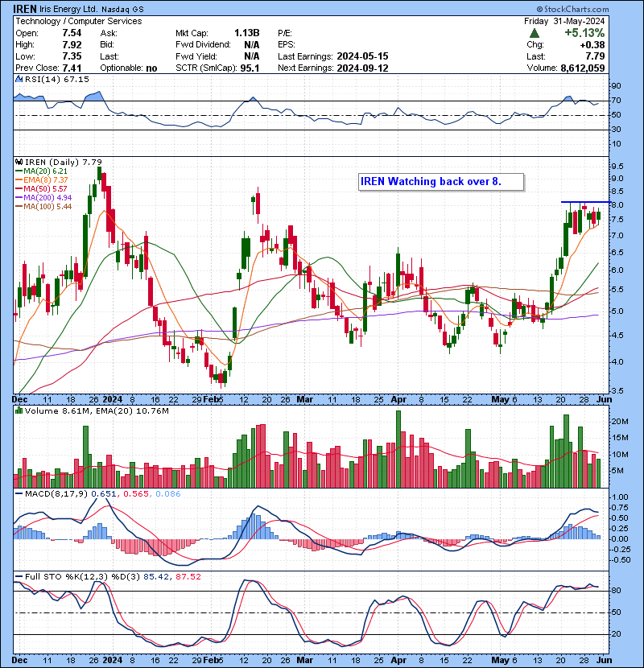The width and height of the screenshot is (644, 668).
Task: Click the 9.5 price axis label
Action: (x=617, y=166)
